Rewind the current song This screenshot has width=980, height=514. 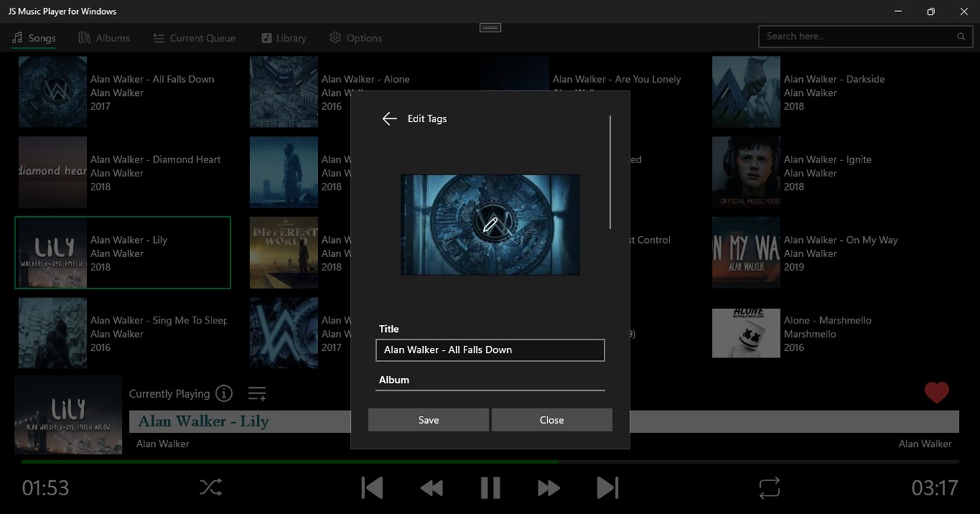click(x=431, y=487)
